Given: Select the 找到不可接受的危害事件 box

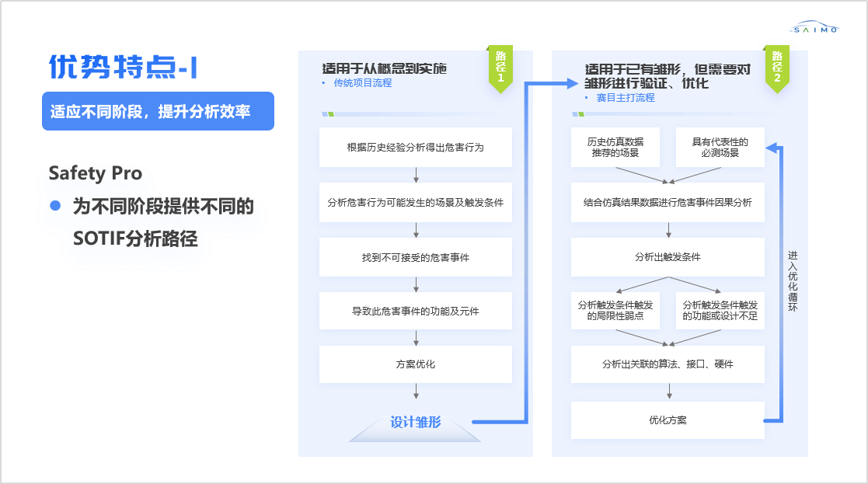Looking at the screenshot, I should click(x=415, y=257).
